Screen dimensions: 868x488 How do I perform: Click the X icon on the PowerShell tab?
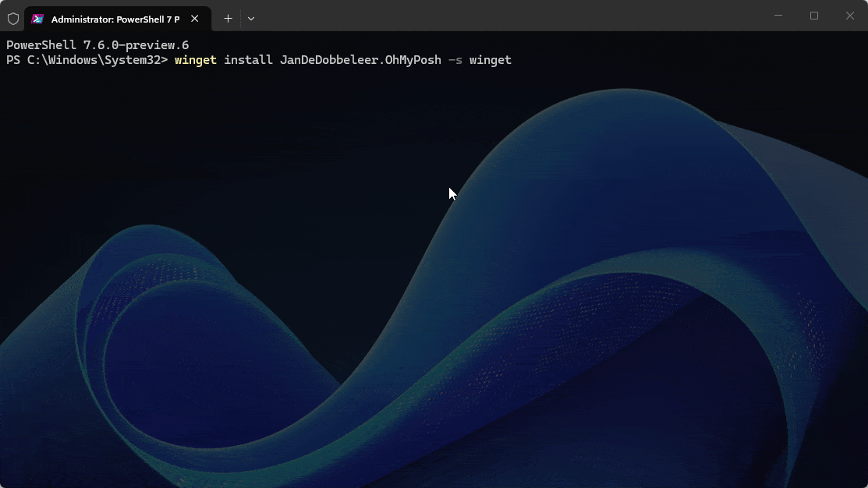tap(194, 18)
